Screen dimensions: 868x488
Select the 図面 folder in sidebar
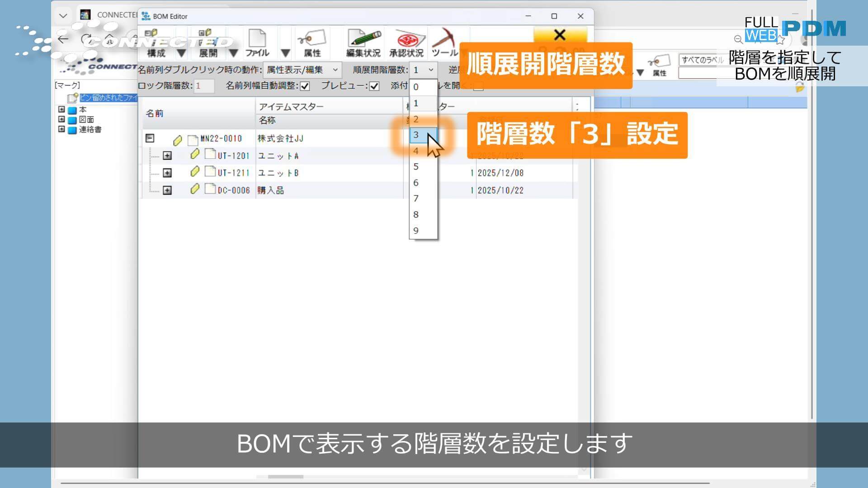pos(86,120)
